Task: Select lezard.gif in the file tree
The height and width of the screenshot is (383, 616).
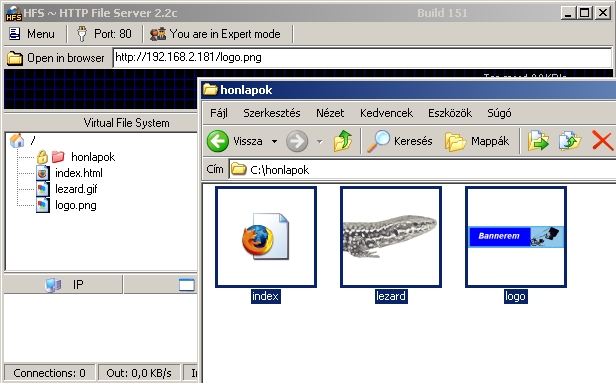Action: 76,189
